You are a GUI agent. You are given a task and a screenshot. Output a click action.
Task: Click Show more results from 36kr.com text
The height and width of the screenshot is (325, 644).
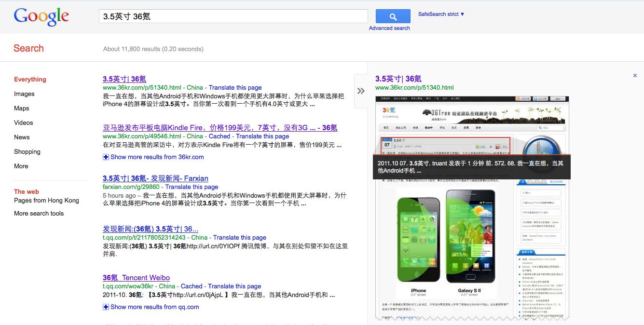[157, 157]
